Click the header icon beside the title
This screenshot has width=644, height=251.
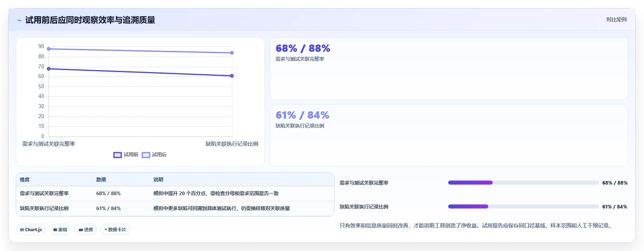[x=19, y=20]
